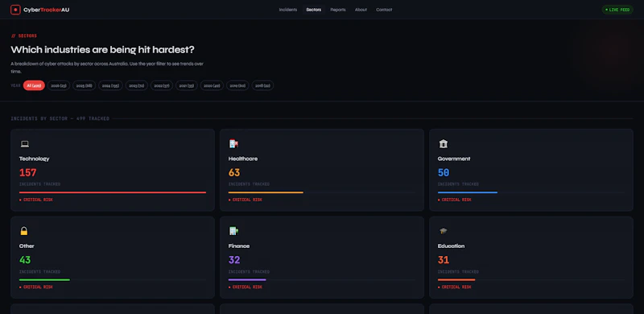This screenshot has height=314, width=644.
Task: Click the 43 incident count
Action: click(x=25, y=260)
